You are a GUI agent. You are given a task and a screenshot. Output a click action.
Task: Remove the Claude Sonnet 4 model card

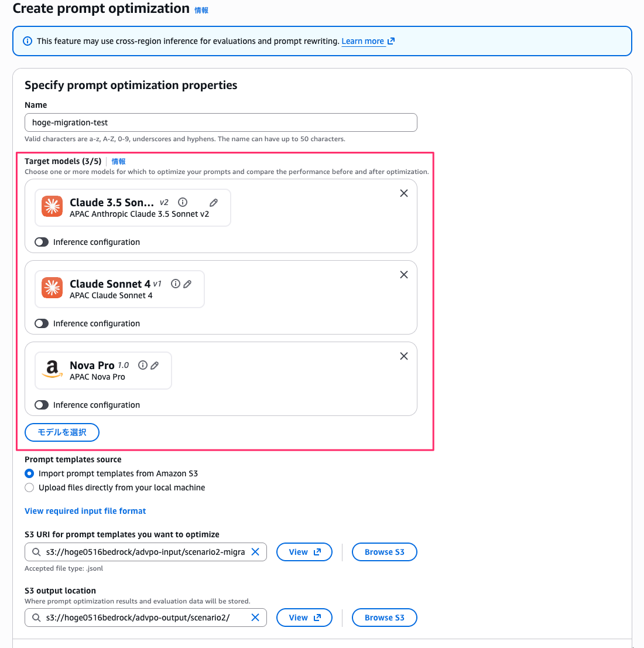(404, 274)
